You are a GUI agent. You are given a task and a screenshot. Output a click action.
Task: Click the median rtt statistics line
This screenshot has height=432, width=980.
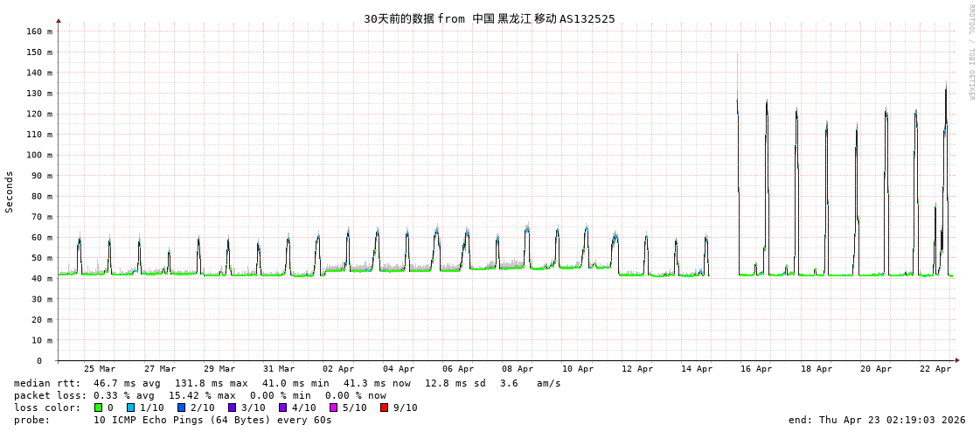287,383
